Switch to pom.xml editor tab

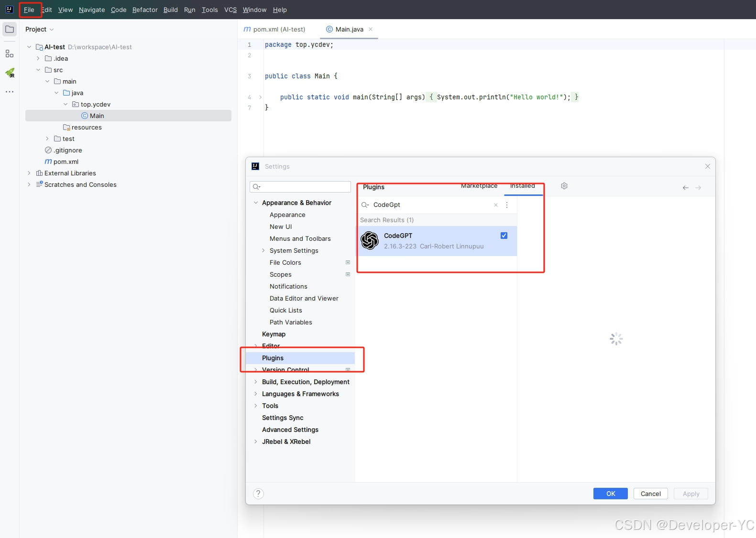point(274,29)
